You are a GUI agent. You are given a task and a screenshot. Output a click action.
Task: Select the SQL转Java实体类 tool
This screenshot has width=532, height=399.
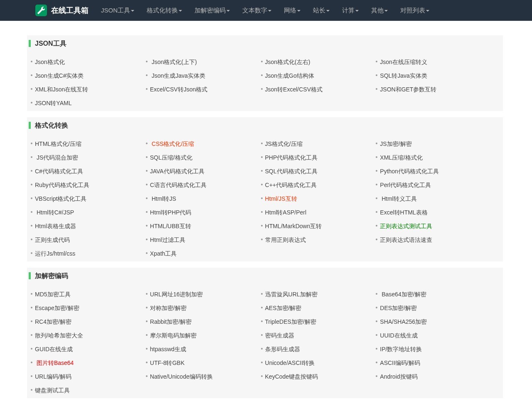(404, 76)
